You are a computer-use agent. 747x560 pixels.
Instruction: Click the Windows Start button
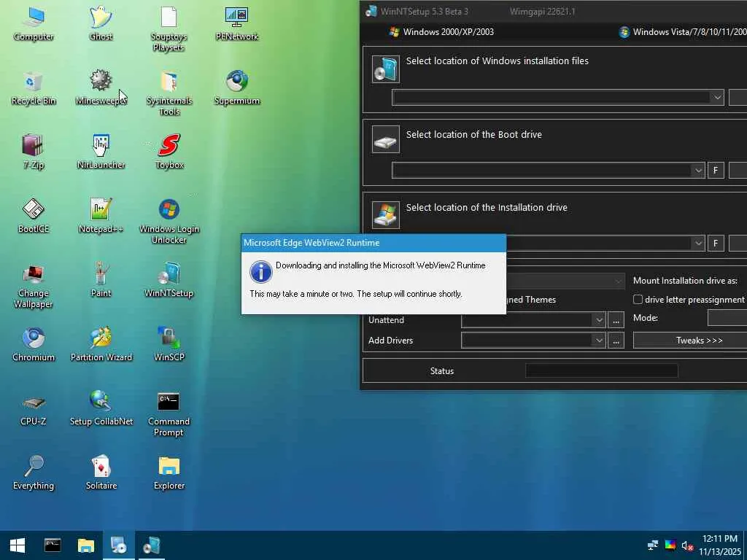(18, 545)
